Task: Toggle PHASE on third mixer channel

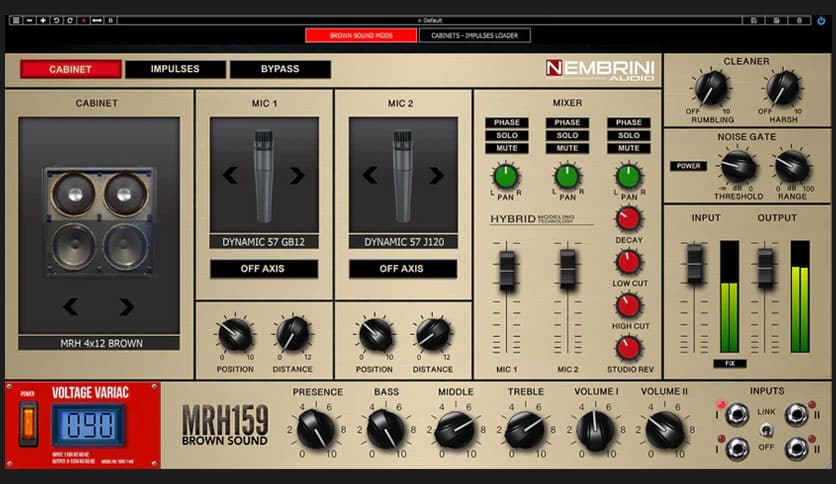Action: click(x=629, y=123)
